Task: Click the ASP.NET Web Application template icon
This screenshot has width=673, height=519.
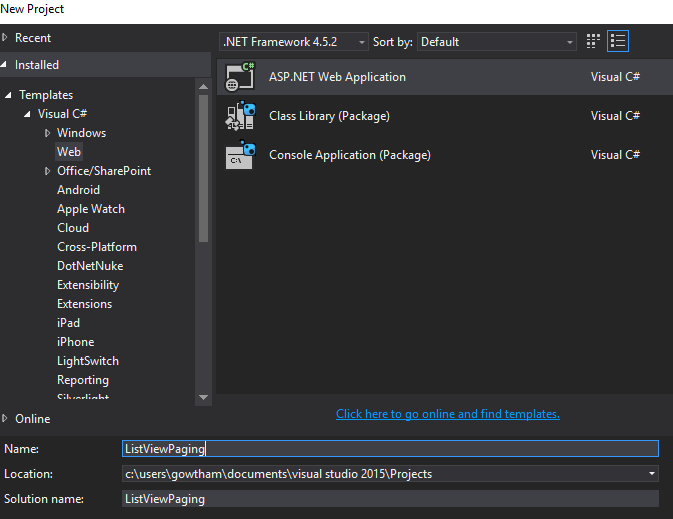Action: click(240, 77)
